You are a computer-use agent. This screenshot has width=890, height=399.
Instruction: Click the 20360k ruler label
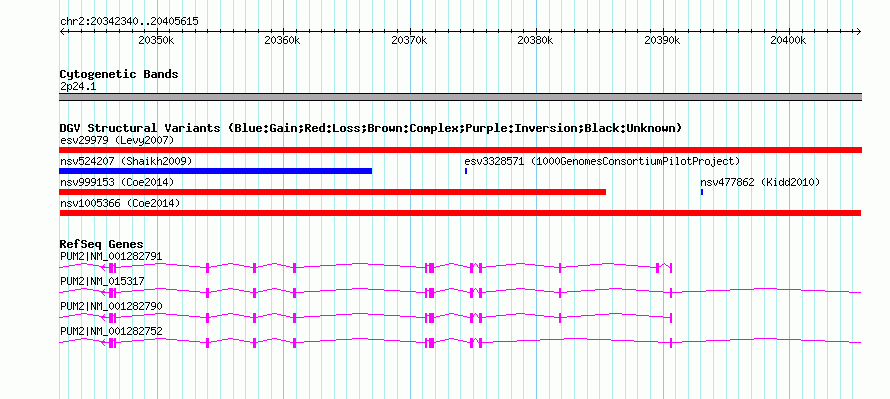[282, 41]
